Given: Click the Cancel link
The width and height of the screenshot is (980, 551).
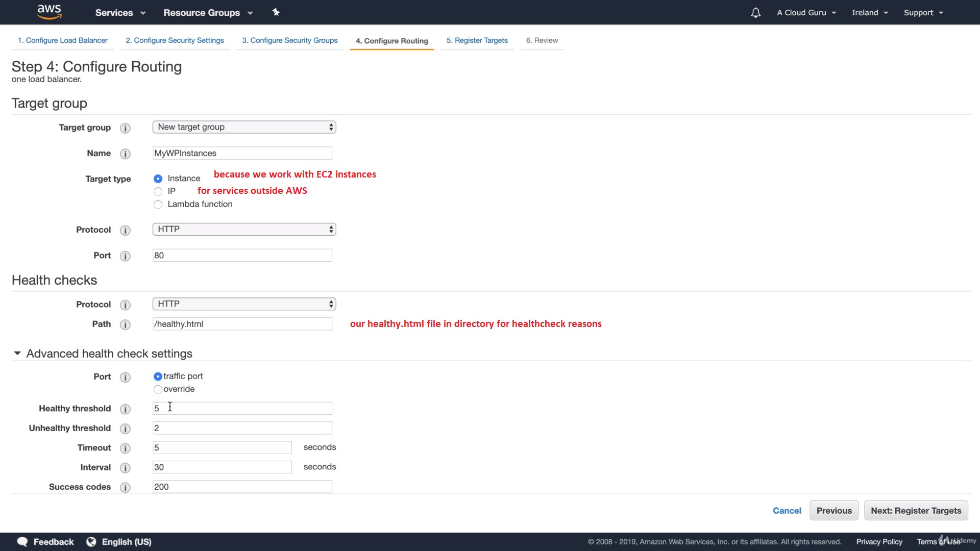Looking at the screenshot, I should (x=787, y=511).
